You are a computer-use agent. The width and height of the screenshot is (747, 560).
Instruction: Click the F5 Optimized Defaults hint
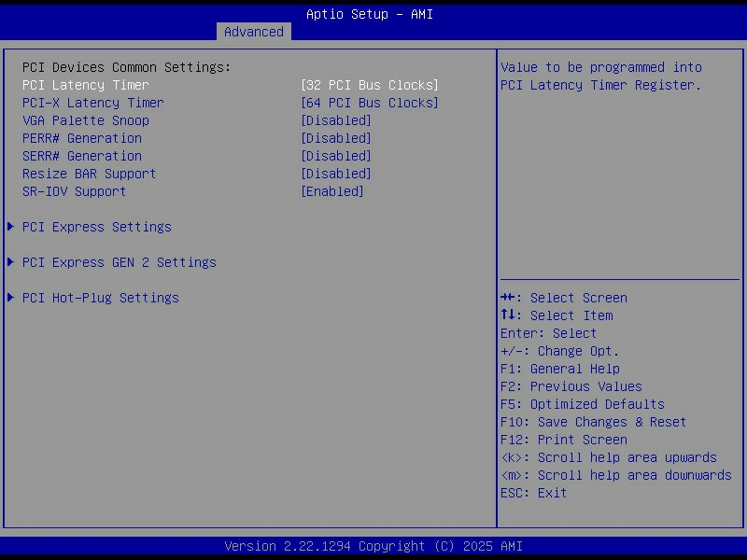pyautogui.click(x=582, y=404)
